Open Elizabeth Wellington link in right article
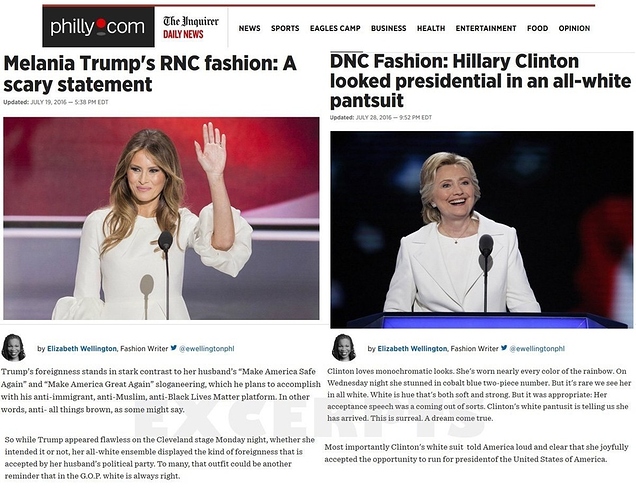 412,348
